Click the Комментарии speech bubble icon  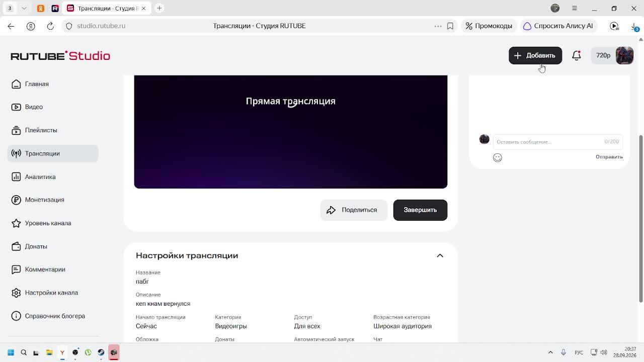[x=16, y=269]
